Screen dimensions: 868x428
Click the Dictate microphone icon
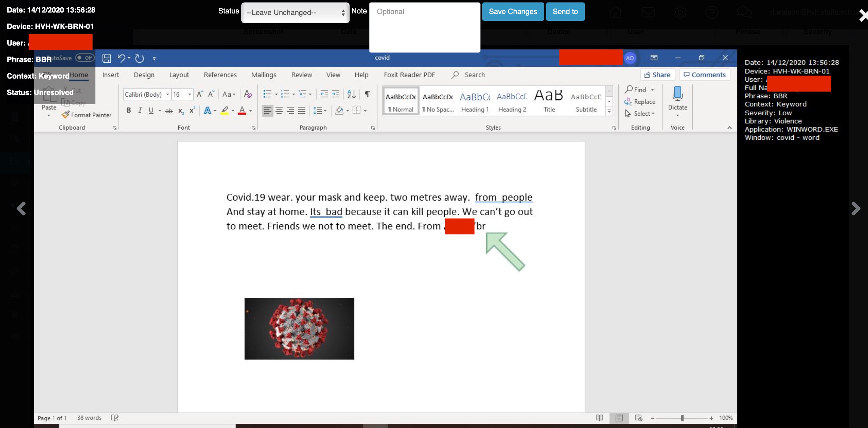click(677, 94)
